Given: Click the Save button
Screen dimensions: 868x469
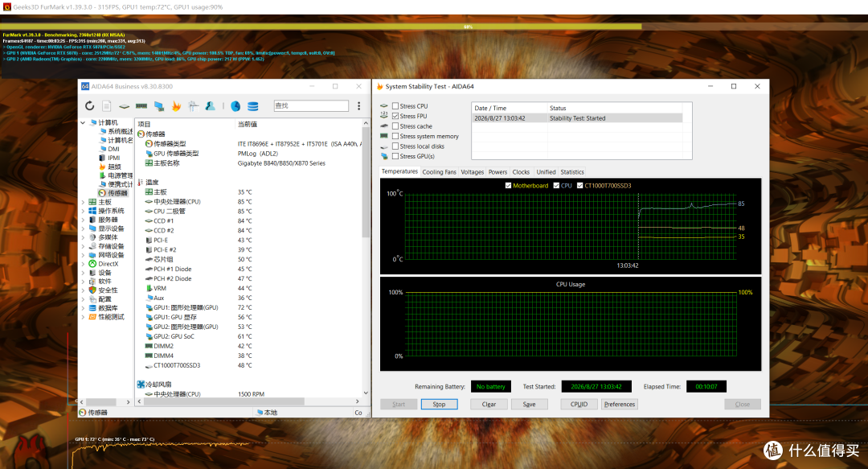Looking at the screenshot, I should 529,404.
